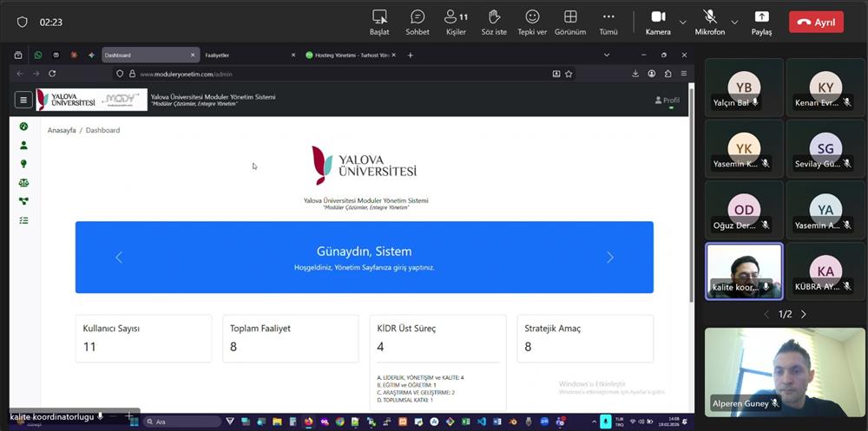Unmute the Mikrofon
Screen dimensions: 868x431
tap(709, 21)
